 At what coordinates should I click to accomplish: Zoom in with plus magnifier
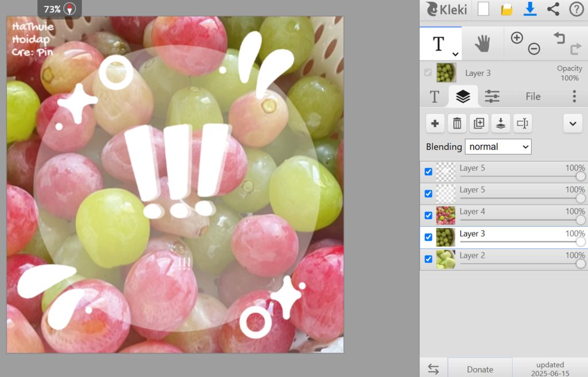click(517, 37)
